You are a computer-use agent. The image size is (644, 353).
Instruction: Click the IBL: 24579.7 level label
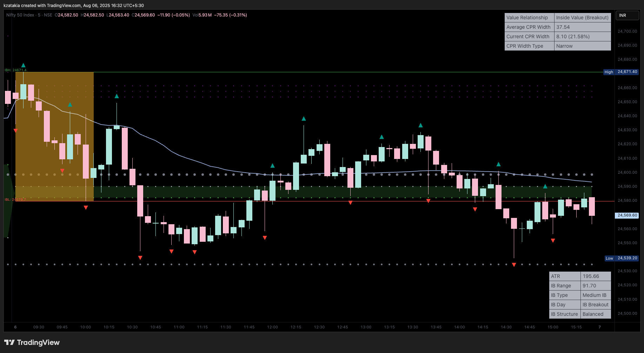point(15,200)
